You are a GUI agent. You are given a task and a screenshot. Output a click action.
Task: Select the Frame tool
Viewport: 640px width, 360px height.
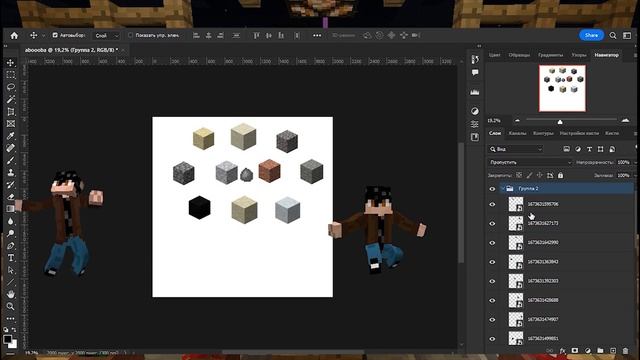11,124
